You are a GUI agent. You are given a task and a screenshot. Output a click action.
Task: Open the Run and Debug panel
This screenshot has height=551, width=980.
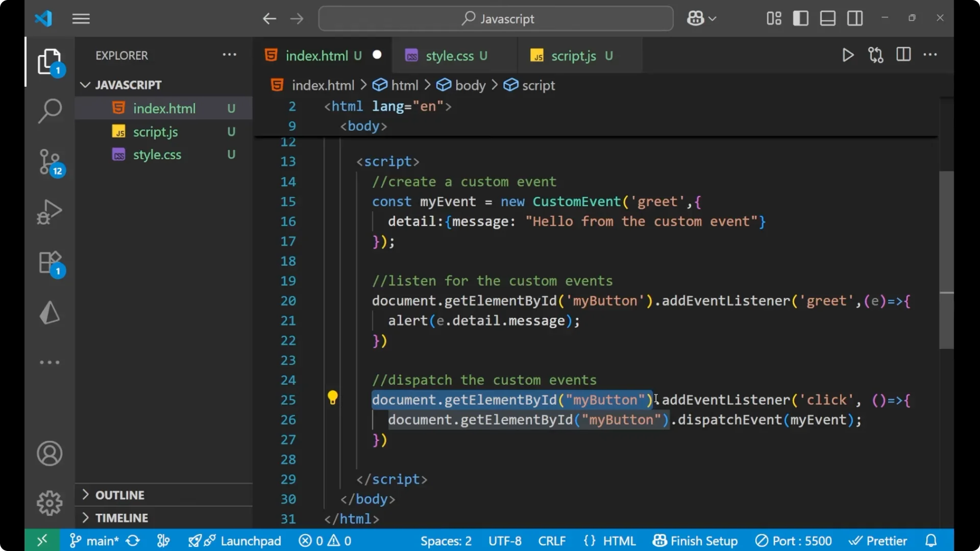click(x=50, y=212)
